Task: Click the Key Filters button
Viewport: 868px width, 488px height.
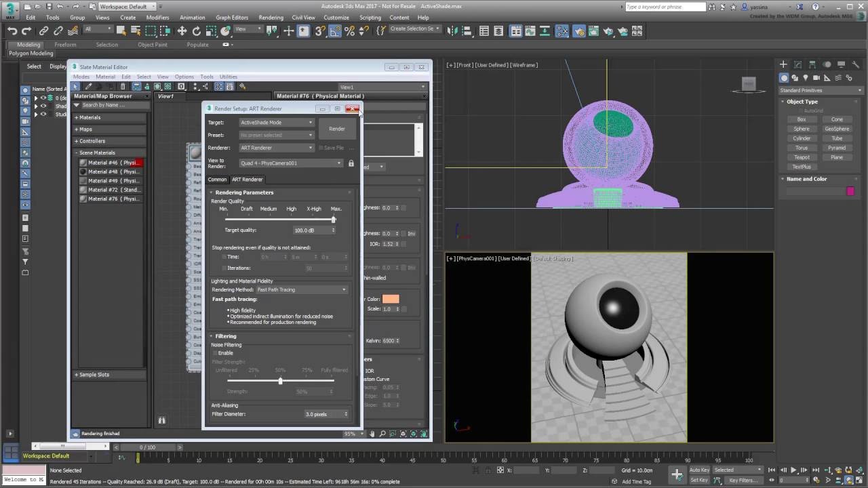Action: (743, 480)
